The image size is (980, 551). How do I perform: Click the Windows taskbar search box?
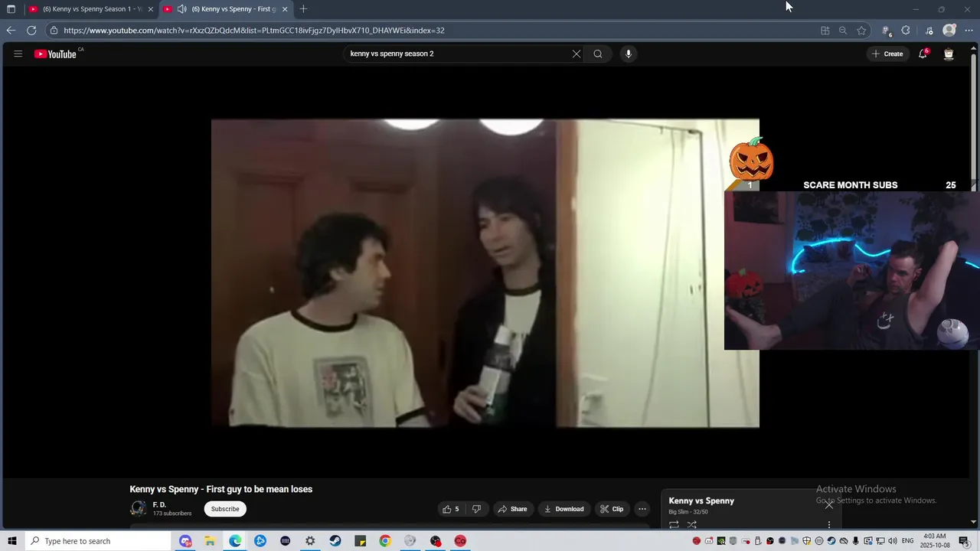click(x=98, y=541)
